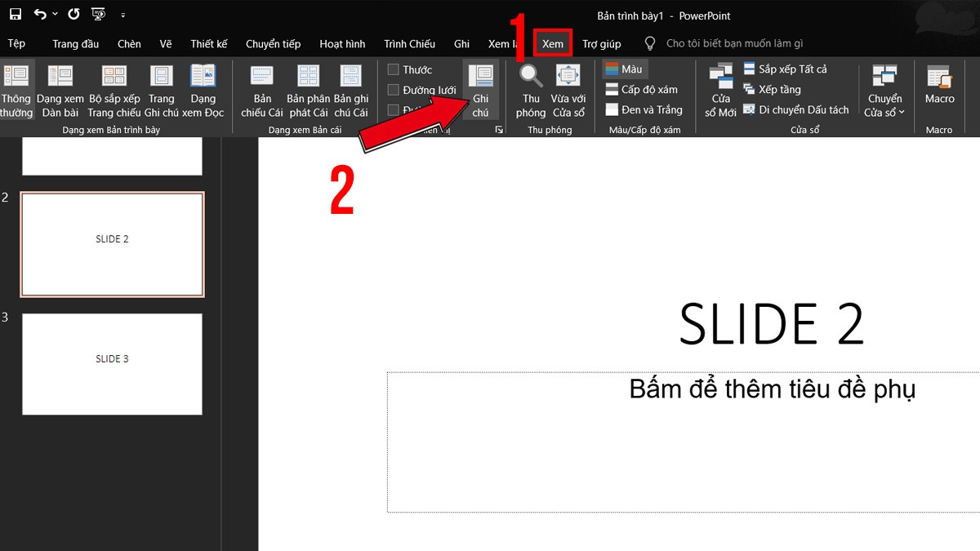The height and width of the screenshot is (551, 980).
Task: Click Xếp tầng cascade windows
Action: pyautogui.click(x=772, y=90)
